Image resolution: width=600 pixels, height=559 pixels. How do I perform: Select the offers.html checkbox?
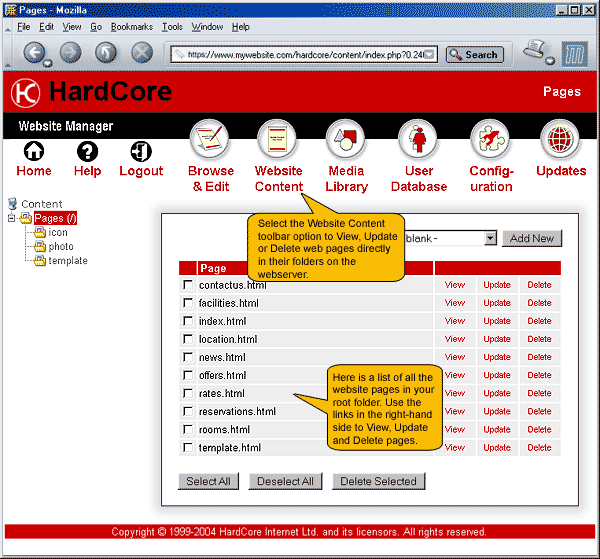[188, 375]
